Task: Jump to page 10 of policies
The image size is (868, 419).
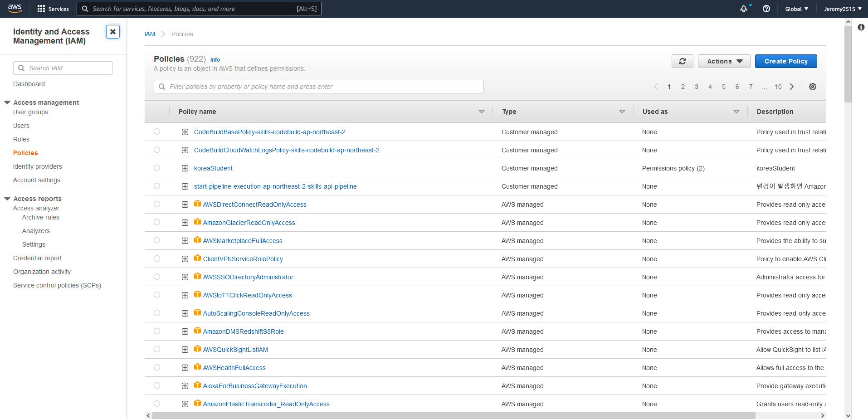Action: [778, 87]
